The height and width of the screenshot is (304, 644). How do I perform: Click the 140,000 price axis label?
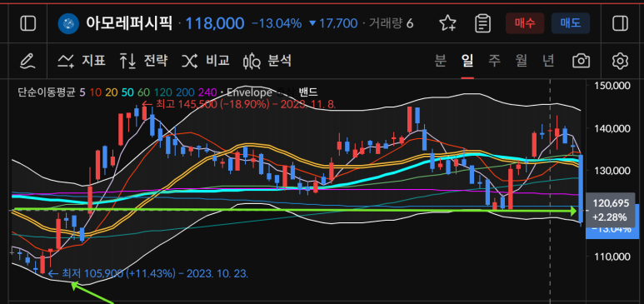click(612, 128)
